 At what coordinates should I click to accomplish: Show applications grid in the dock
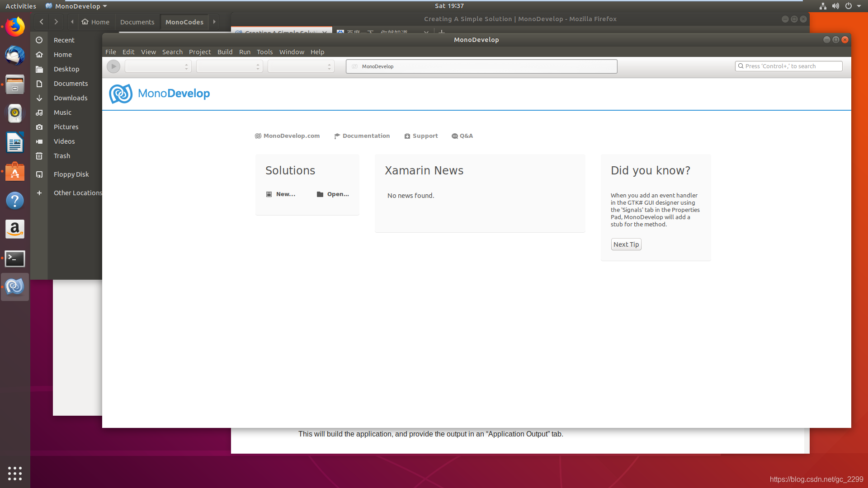click(x=15, y=473)
